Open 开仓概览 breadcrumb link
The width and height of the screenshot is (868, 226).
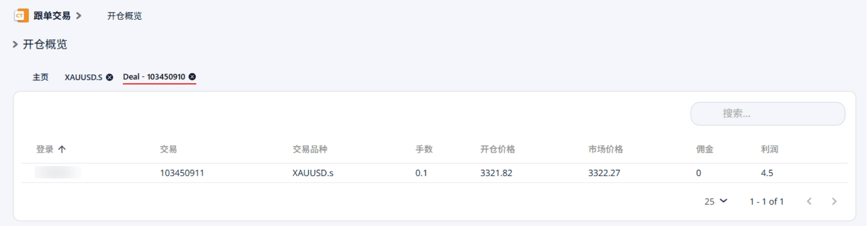(x=124, y=16)
